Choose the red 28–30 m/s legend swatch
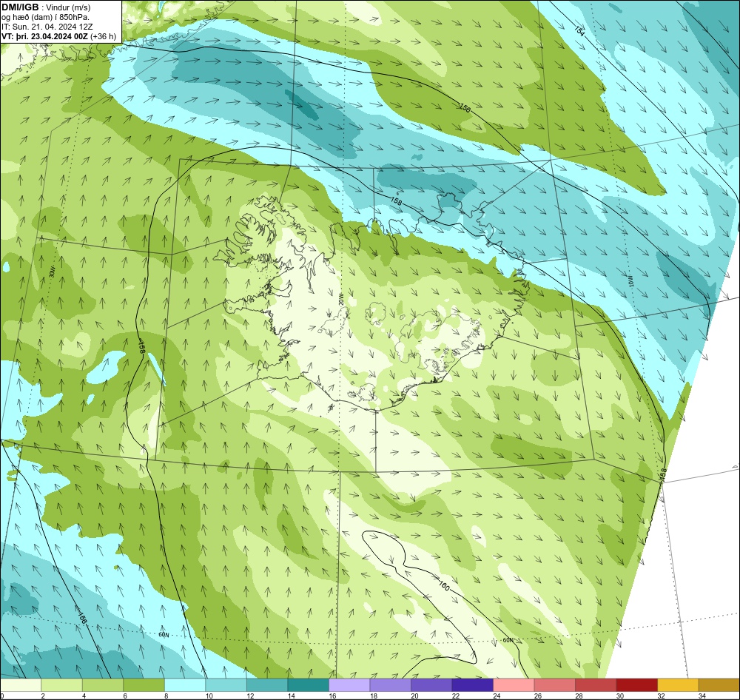The image size is (740, 700). (596, 684)
